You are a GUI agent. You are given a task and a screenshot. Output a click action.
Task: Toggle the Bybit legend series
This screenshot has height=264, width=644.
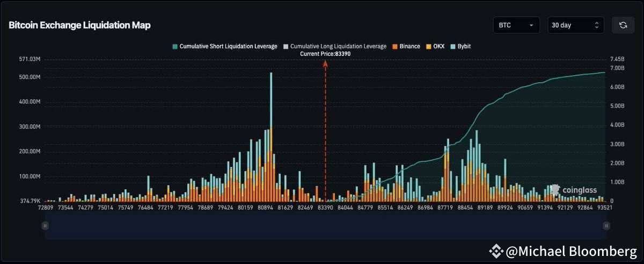(x=460, y=46)
